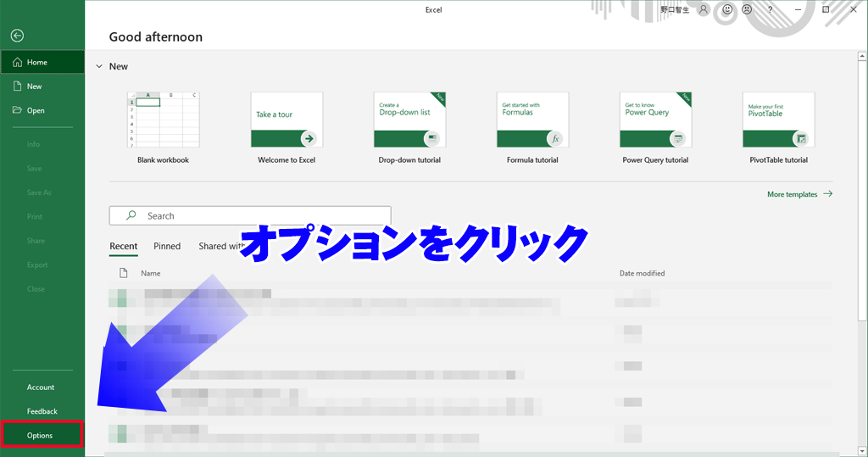Create a Blank workbook

(x=164, y=128)
